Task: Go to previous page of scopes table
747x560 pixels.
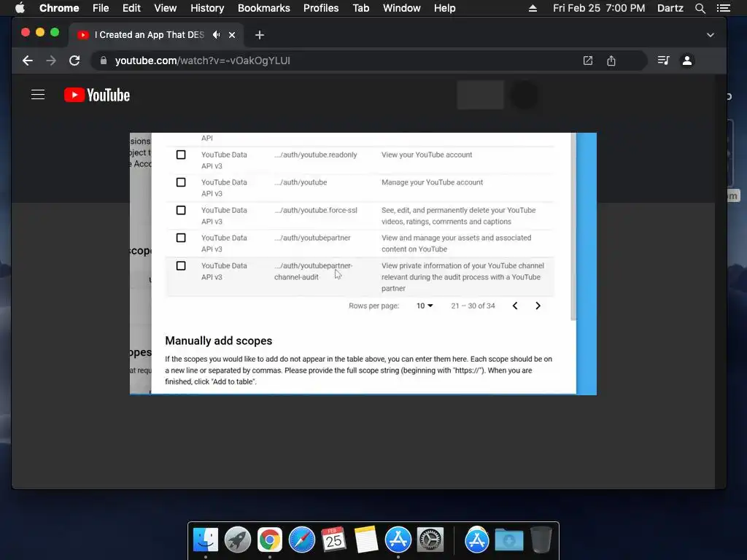Action: coord(515,306)
